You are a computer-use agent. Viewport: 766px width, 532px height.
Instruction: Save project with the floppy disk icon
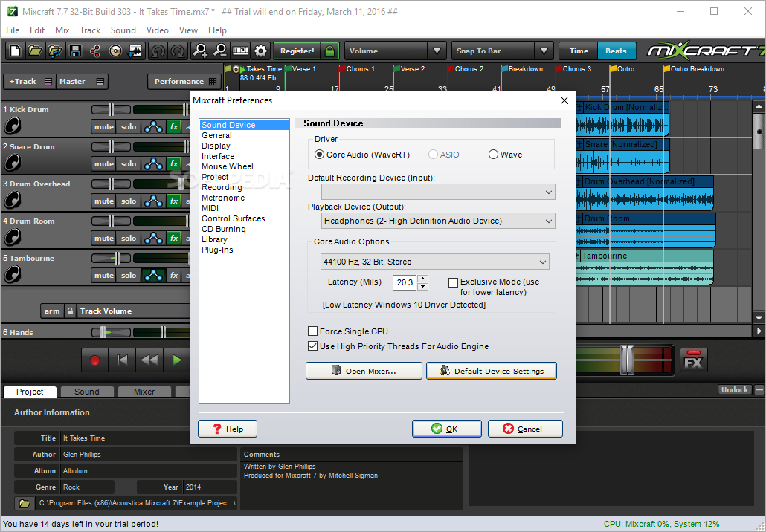tap(75, 51)
